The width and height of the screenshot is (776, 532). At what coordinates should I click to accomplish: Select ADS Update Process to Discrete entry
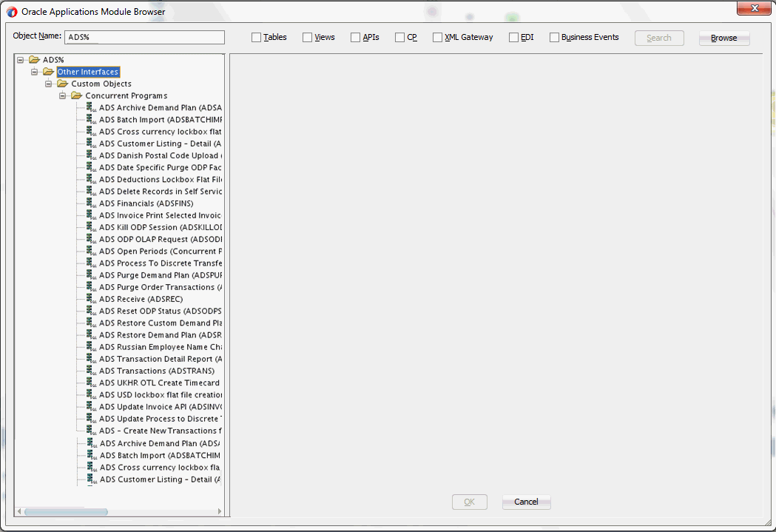tap(161, 419)
